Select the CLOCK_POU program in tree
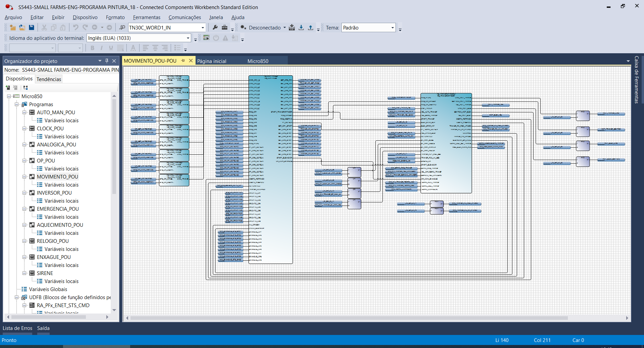The image size is (644, 348). [x=50, y=129]
